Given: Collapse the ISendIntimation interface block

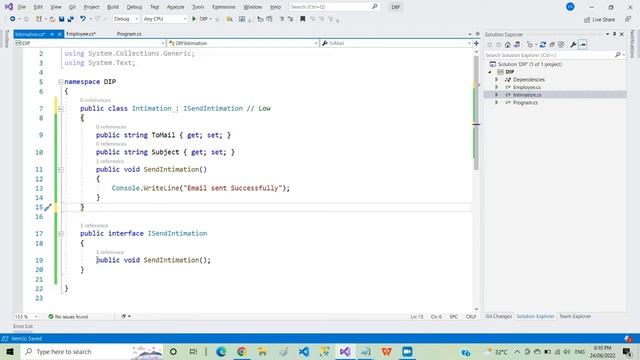Looking at the screenshot, I should 61,233.
